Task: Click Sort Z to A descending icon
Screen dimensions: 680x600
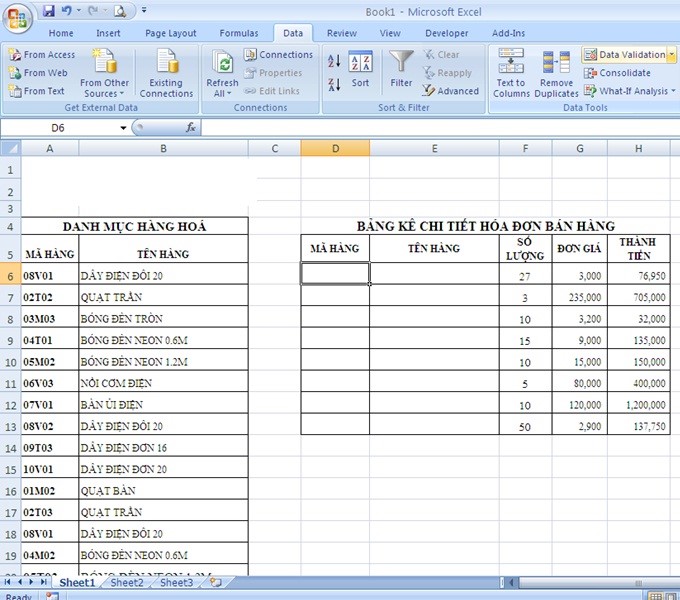Action: point(334,85)
